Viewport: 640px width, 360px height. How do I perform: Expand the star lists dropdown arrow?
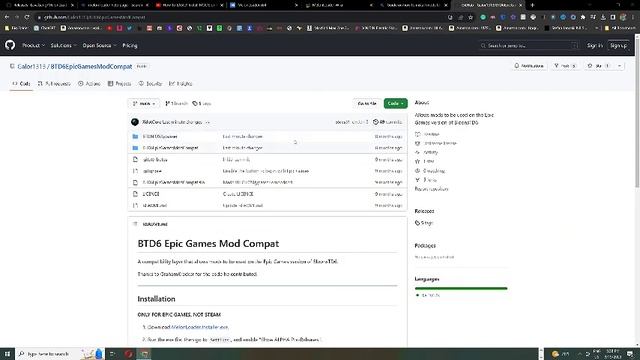620,66
